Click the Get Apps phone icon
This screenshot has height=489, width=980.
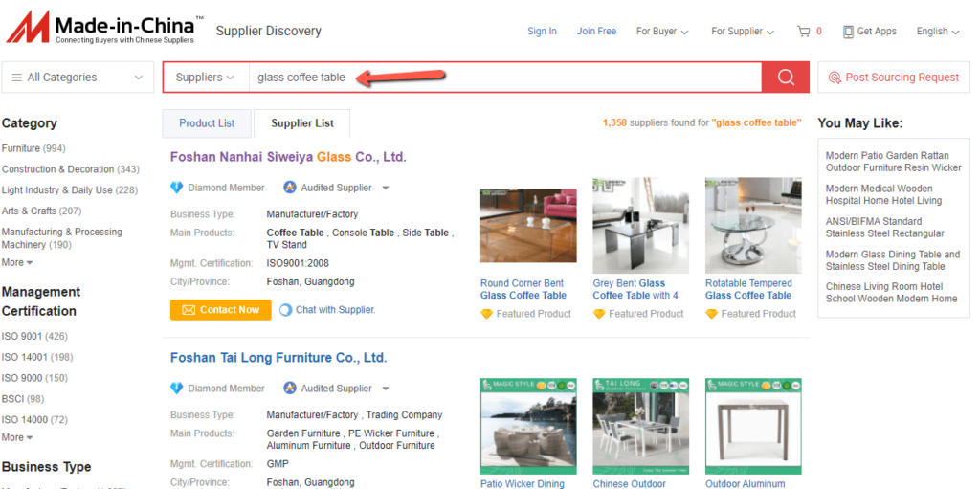[x=848, y=32]
